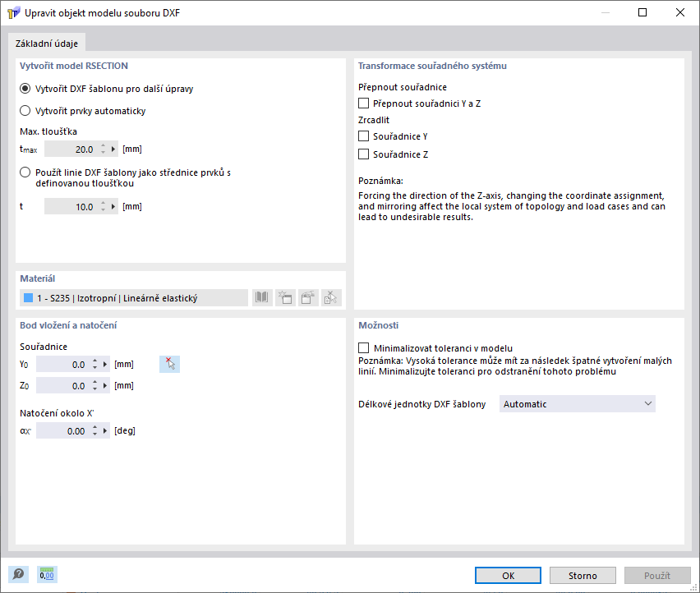This screenshot has height=593, width=700.
Task: Click the rotation αX' input field
Action: (x=62, y=431)
